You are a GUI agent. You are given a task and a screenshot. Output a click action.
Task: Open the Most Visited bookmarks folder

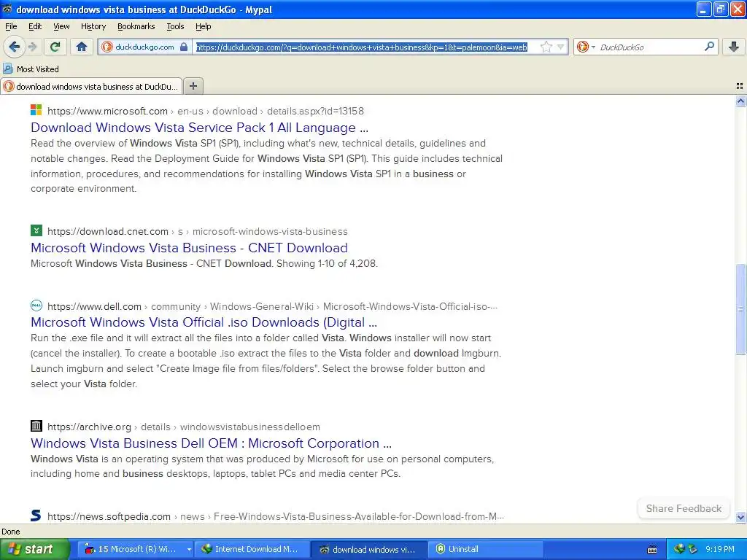tap(31, 69)
